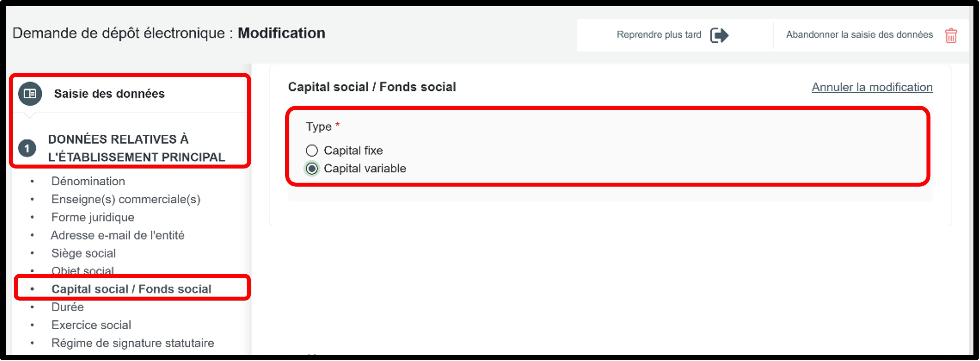
Task: Select the Capital variable radio button
Action: (x=312, y=168)
